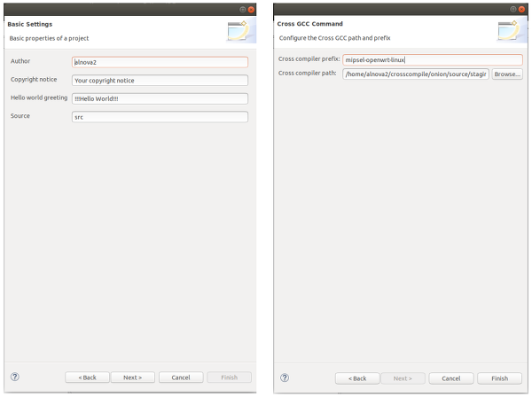Click 'Basic properties of a project' description

click(49, 38)
